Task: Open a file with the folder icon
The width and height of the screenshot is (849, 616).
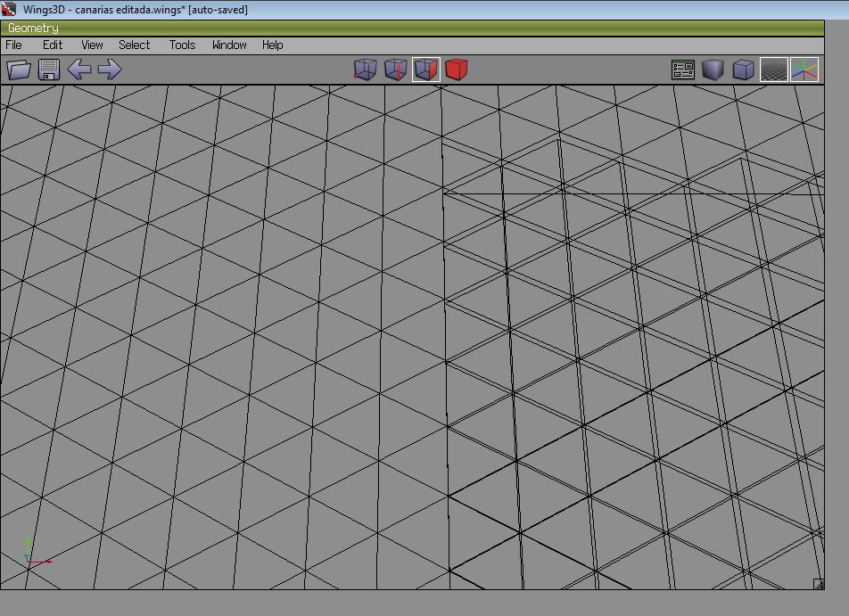Action: (19, 70)
